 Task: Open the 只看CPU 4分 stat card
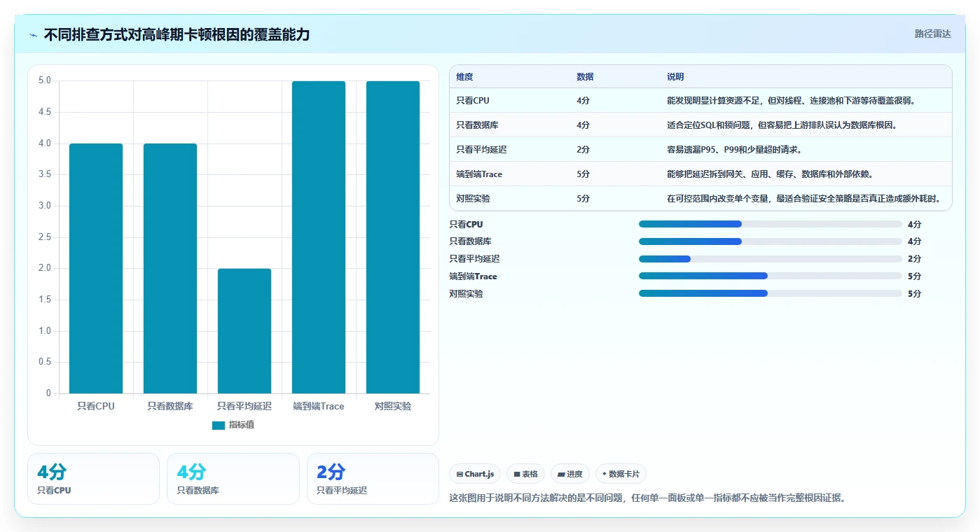94,479
